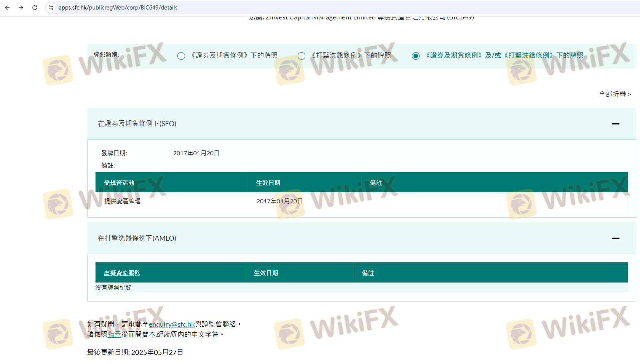The width and height of the screenshot is (640, 364).
Task: Toggle the 在證券及期貨條例下(SFO) header
Action: coord(137,124)
